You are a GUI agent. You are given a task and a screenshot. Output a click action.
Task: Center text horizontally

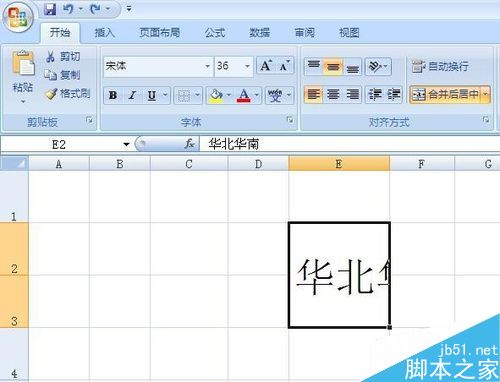pyautogui.click(x=333, y=95)
